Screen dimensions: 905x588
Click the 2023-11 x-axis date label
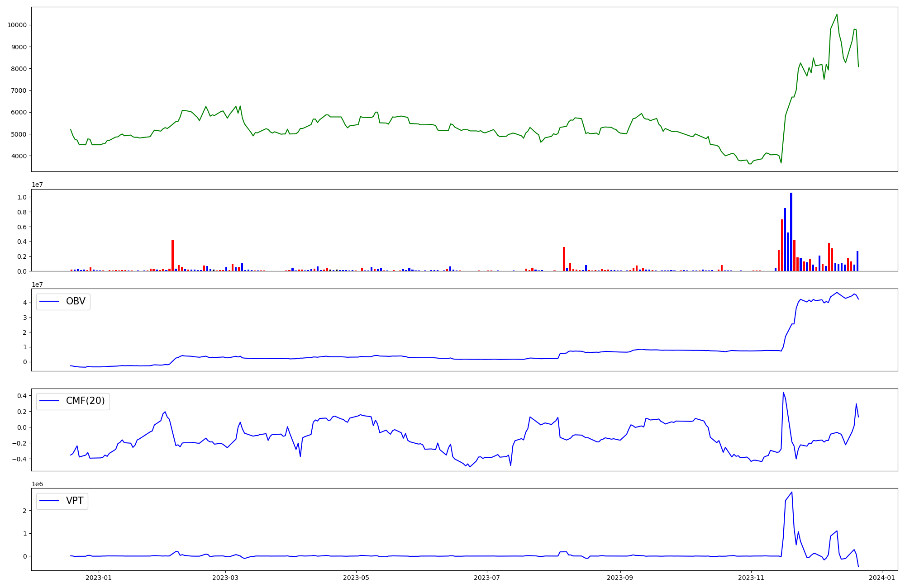(x=751, y=578)
